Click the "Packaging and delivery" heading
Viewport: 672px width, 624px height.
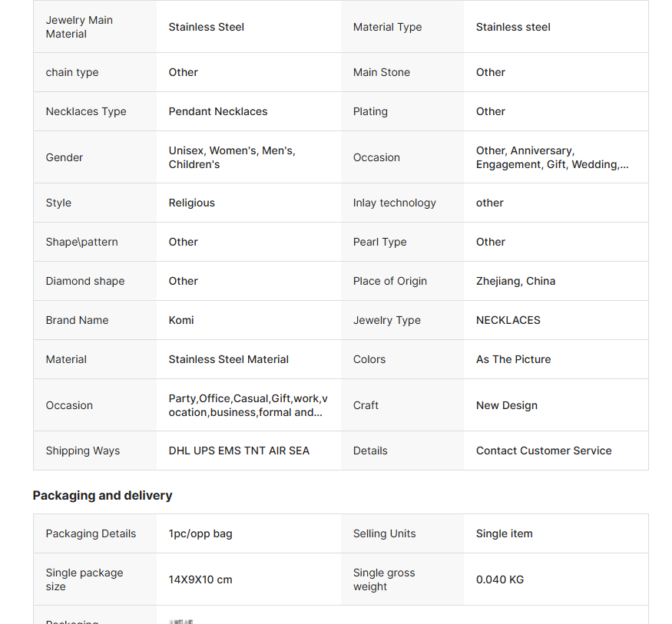102,496
